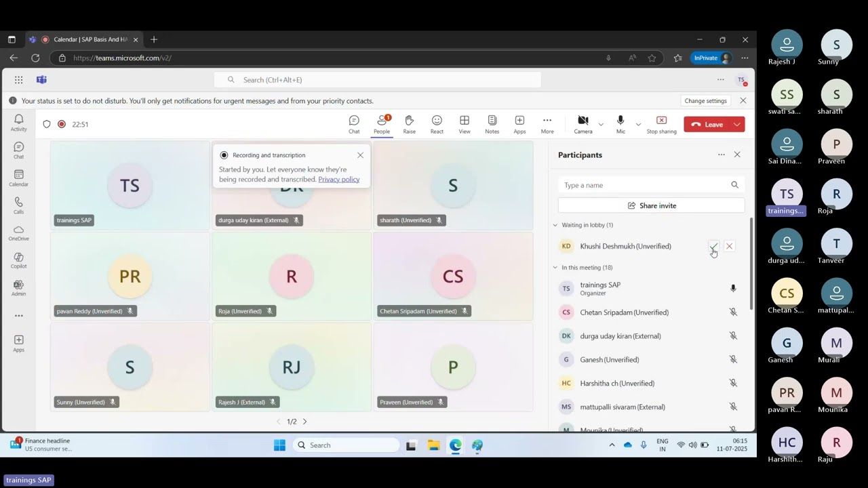
Task: Dismiss the Recording and transcription notice
Action: (360, 155)
